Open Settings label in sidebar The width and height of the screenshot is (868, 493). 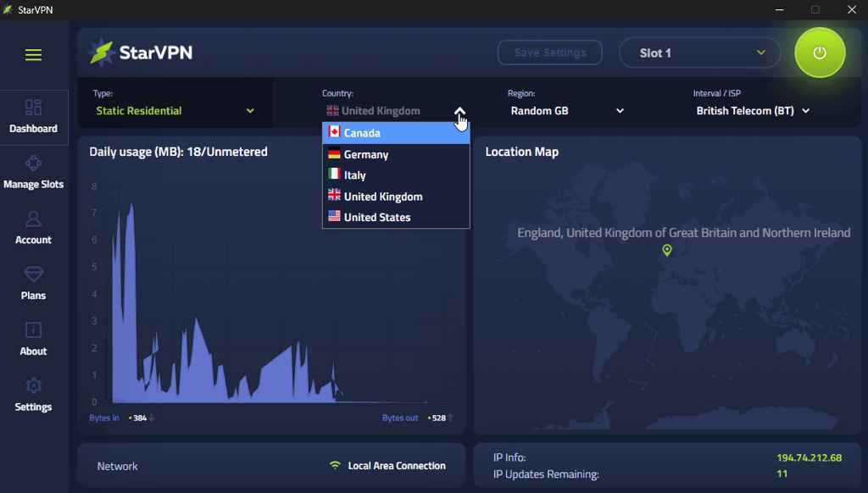pos(33,407)
